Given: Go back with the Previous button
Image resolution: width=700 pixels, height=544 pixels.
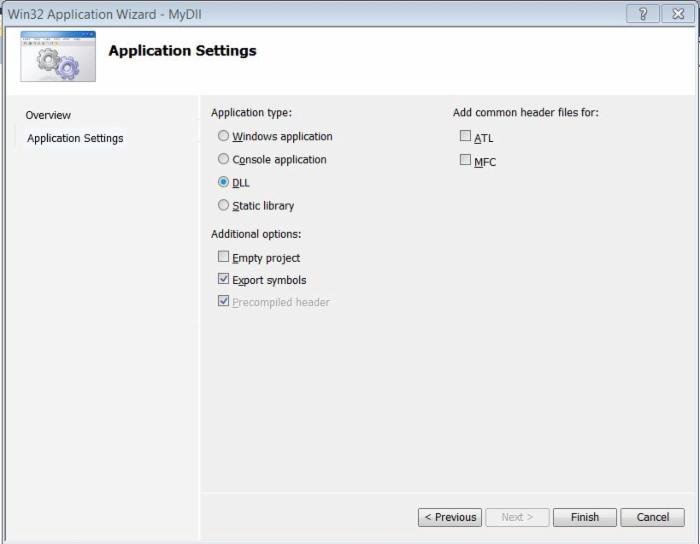Looking at the screenshot, I should click(450, 517).
